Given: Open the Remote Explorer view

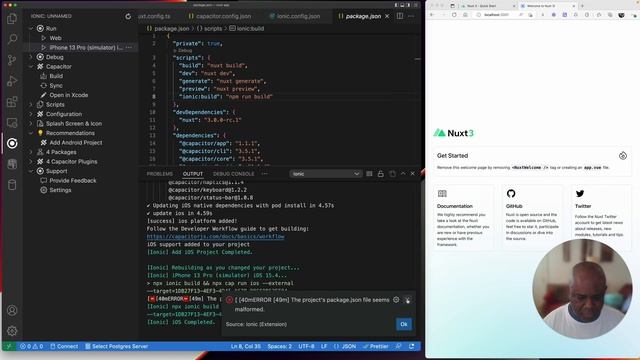Looking at the screenshot, I should pyautogui.click(x=12, y=122).
